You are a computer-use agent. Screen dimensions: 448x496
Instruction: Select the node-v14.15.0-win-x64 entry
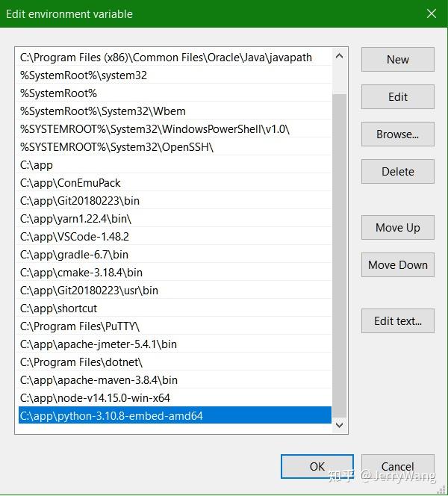coord(175,398)
